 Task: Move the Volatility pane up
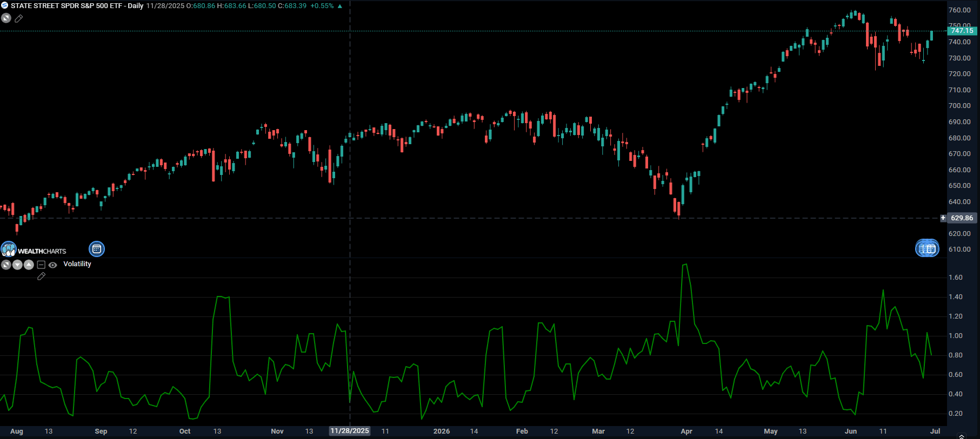[29, 265]
